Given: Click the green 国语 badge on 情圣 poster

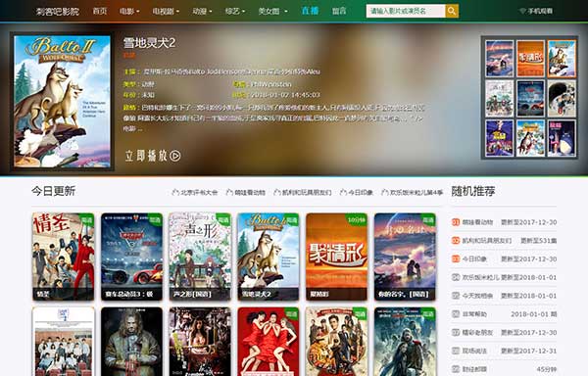Looking at the screenshot, I should 86,219.
